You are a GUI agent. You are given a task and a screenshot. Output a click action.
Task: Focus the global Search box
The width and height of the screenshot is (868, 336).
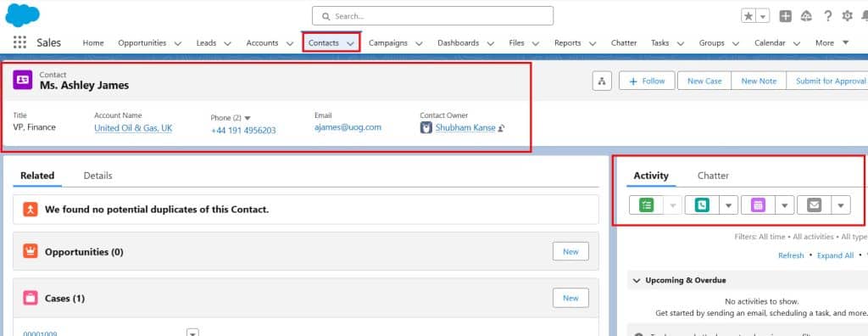(433, 16)
